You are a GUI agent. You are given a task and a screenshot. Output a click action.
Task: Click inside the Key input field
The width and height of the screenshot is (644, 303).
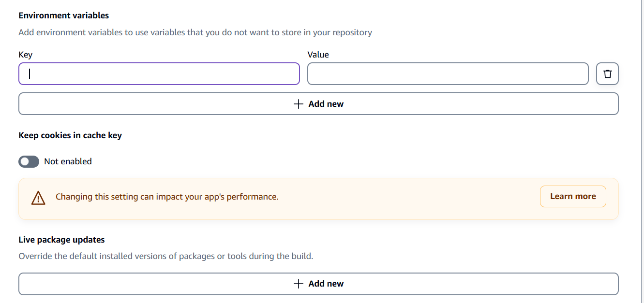[x=159, y=73]
